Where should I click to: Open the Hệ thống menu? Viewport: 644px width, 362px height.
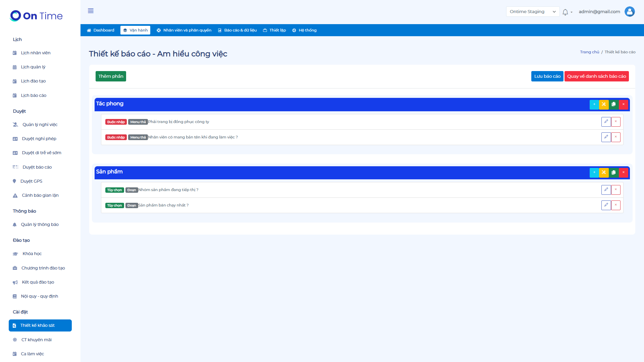point(304,30)
